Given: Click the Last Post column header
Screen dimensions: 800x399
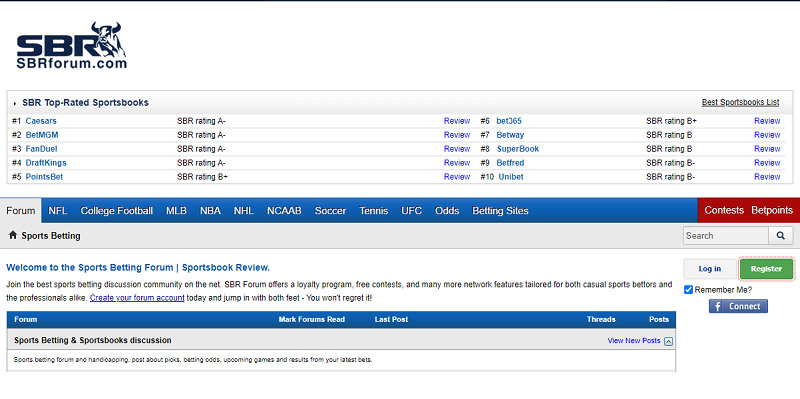Looking at the screenshot, I should [x=391, y=319].
